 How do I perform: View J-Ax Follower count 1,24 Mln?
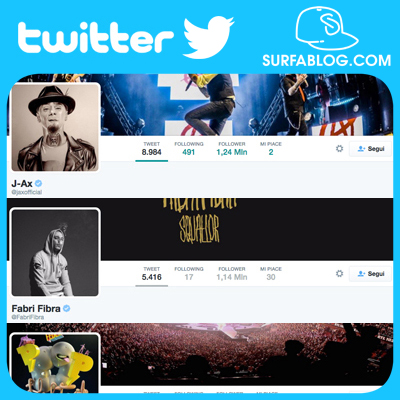coord(232,149)
